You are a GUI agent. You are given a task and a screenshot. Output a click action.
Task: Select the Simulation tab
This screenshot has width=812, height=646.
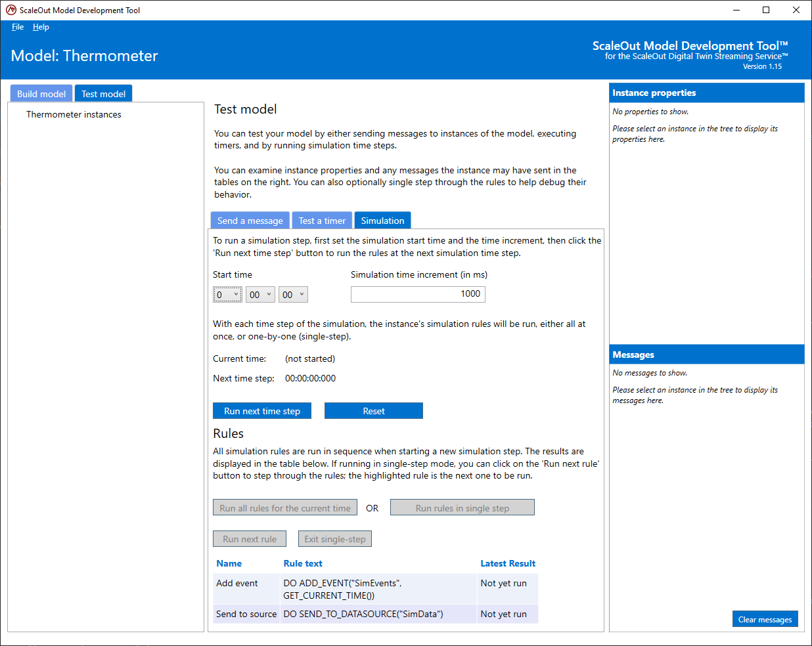click(382, 221)
